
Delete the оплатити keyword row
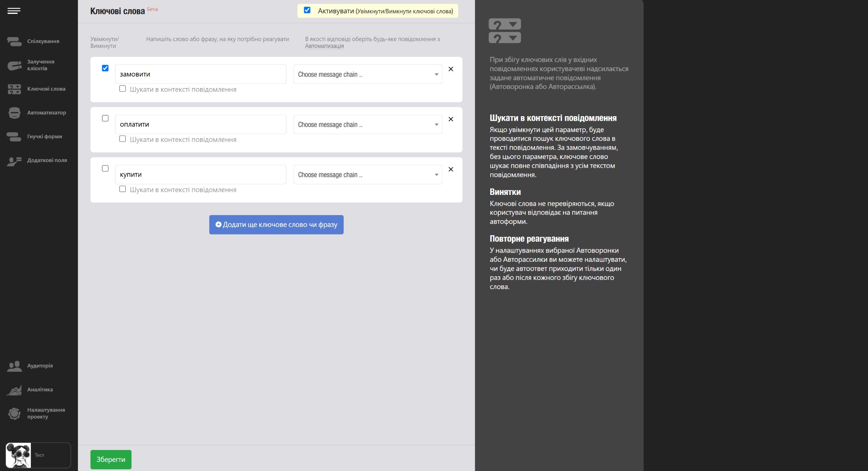(451, 119)
